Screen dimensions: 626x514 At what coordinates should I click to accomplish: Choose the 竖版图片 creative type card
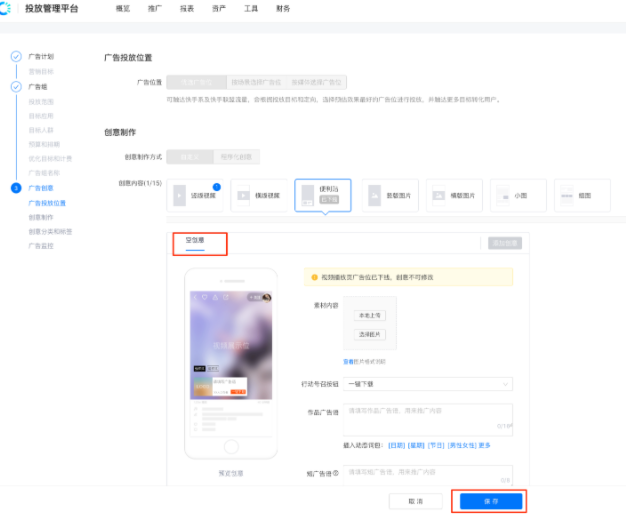390,196
